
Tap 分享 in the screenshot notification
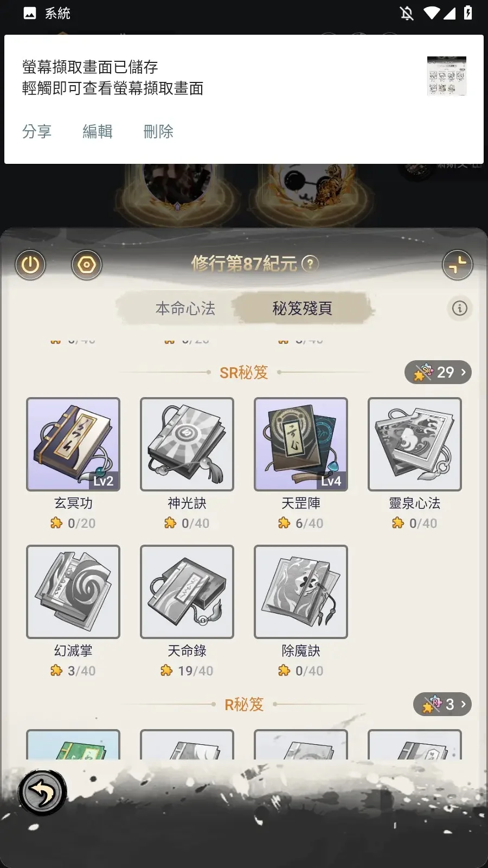coord(37,131)
